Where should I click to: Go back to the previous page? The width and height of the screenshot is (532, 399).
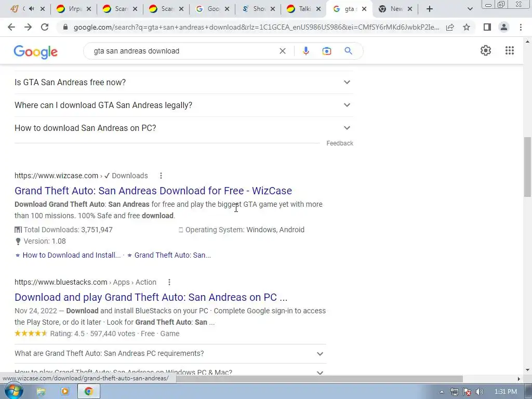11,27
